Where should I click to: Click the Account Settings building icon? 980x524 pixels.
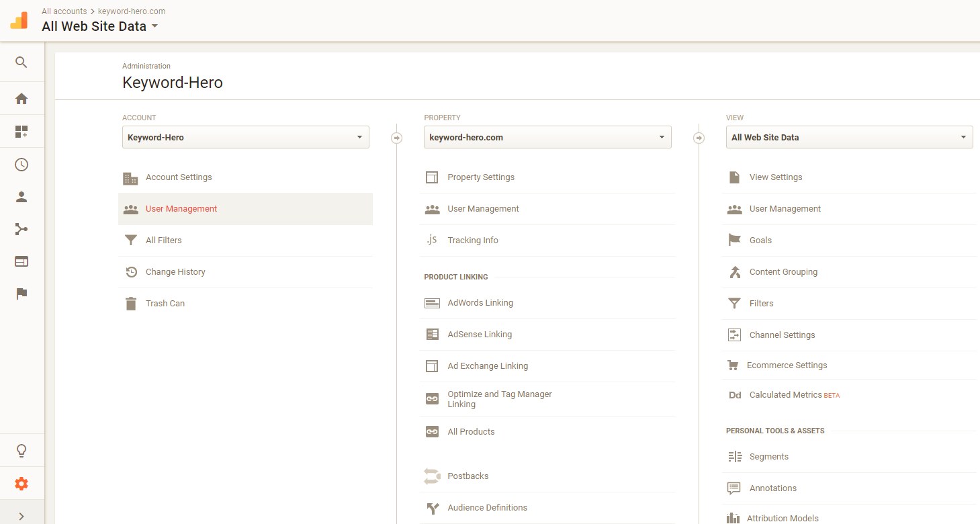[x=131, y=178]
